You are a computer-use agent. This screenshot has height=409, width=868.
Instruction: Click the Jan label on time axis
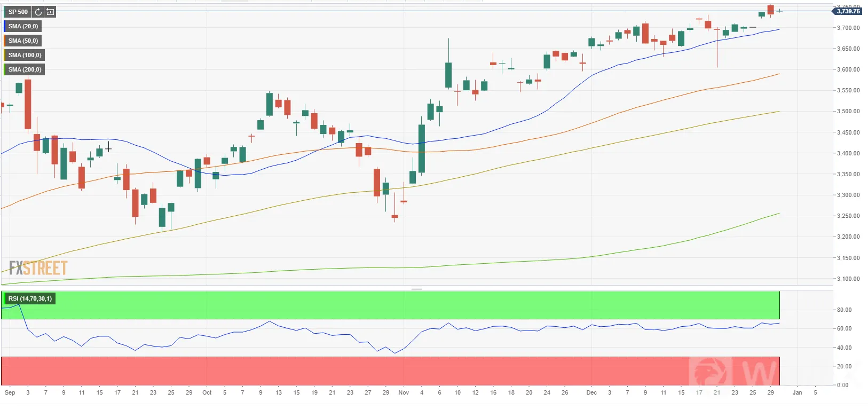797,392
